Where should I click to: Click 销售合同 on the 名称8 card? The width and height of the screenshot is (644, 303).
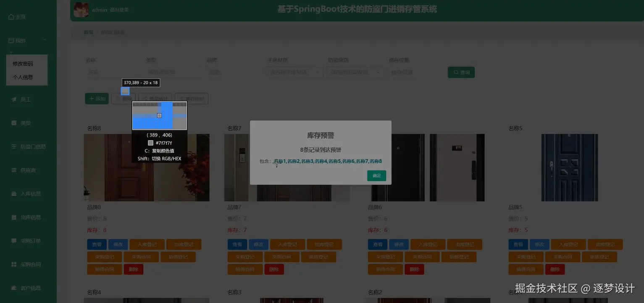pos(104,269)
